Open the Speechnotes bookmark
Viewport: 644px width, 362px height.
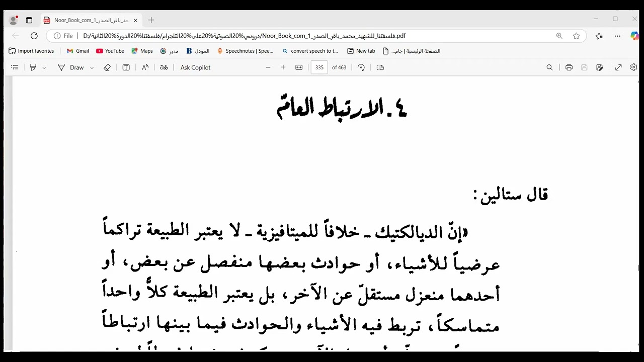click(x=246, y=51)
